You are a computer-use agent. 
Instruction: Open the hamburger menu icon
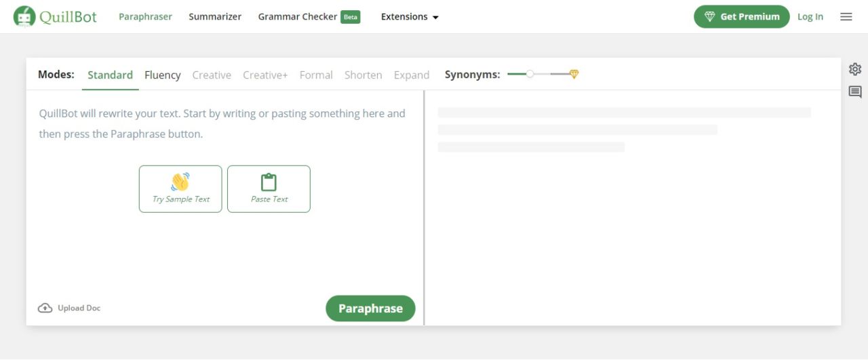846,17
